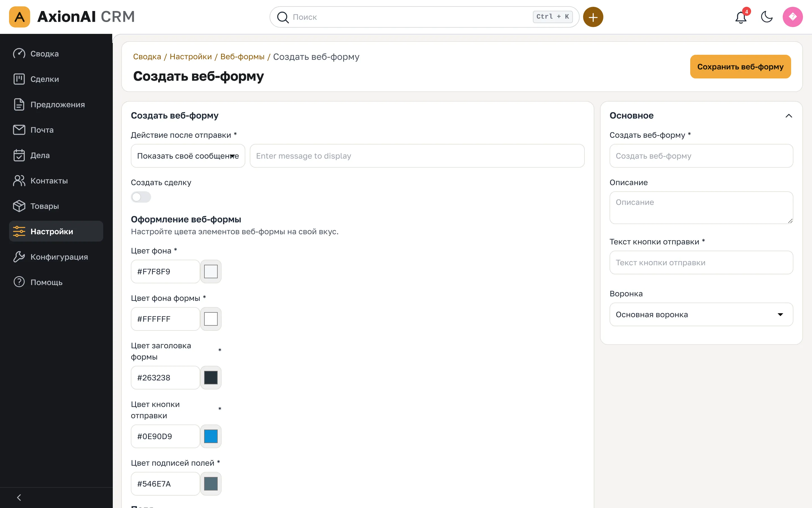Go to Сводка breadcrumb link
Image resolution: width=812 pixels, height=508 pixels.
(x=147, y=56)
